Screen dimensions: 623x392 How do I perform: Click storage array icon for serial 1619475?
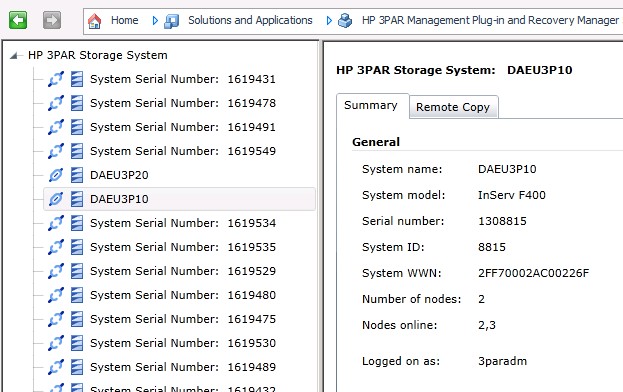click(77, 319)
